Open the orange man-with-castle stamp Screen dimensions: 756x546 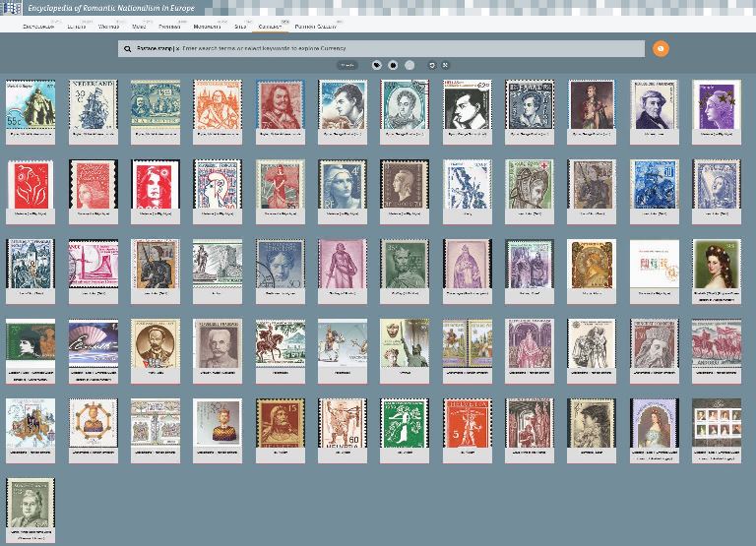pos(218,105)
